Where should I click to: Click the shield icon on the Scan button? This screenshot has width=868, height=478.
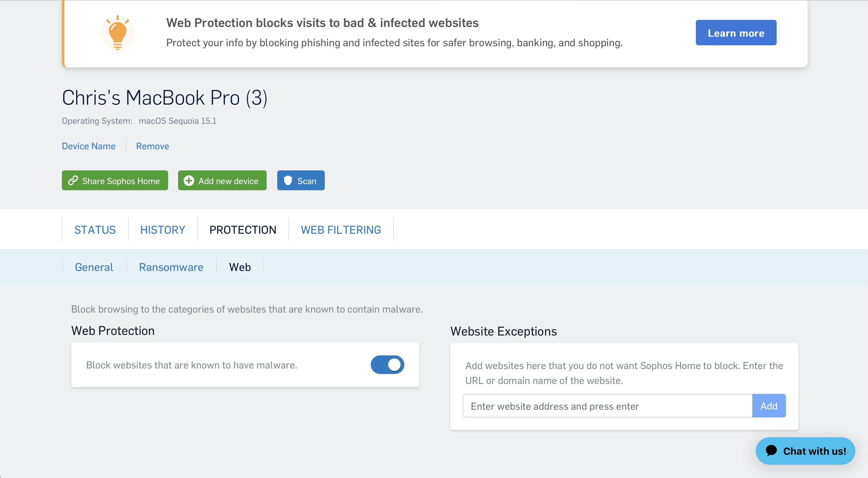288,180
